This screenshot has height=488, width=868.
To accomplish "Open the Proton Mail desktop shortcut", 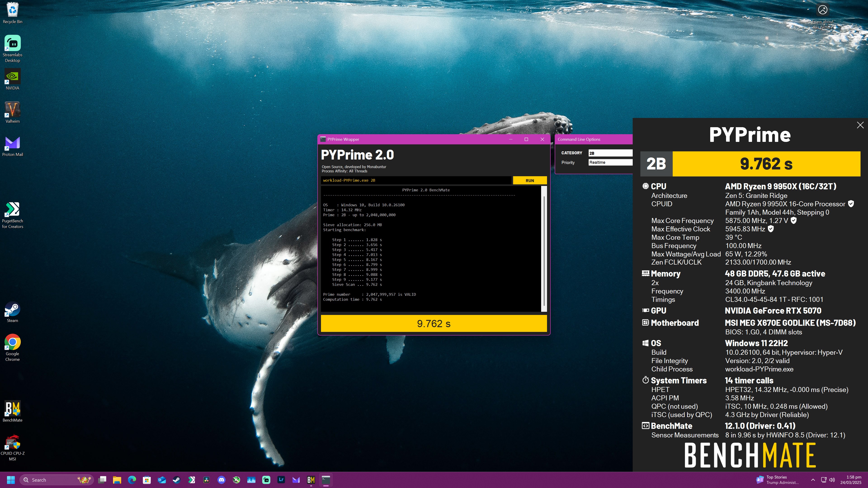I will 12,146.
